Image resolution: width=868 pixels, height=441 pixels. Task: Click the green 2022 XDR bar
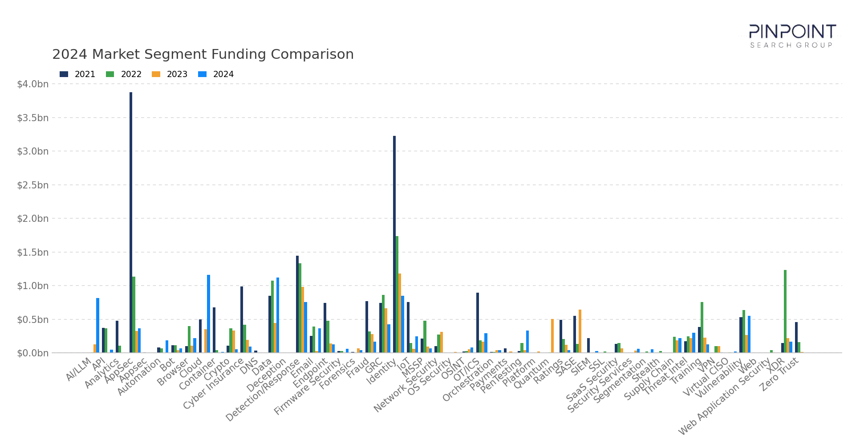coord(785,311)
